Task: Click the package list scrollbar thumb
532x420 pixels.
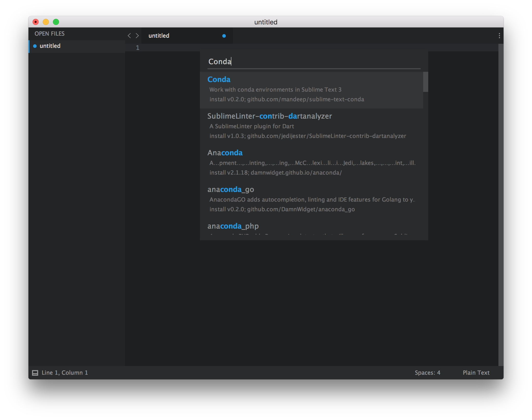Action: 425,82
